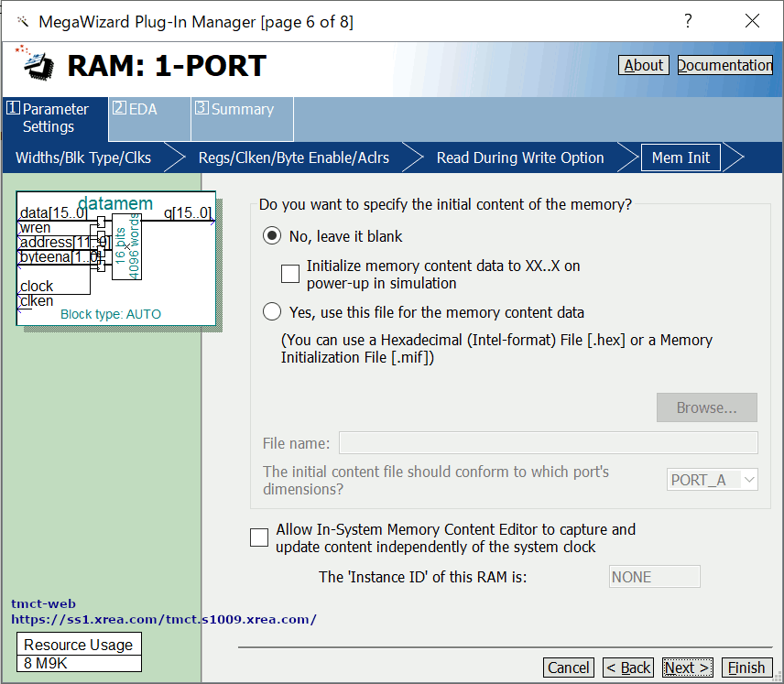
Task: Click the File name input field
Action: pos(548,443)
